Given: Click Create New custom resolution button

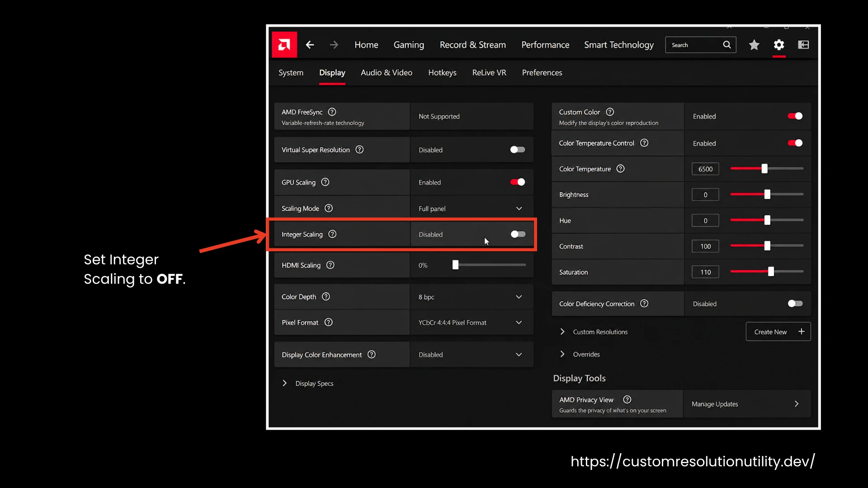Looking at the screenshot, I should point(778,332).
